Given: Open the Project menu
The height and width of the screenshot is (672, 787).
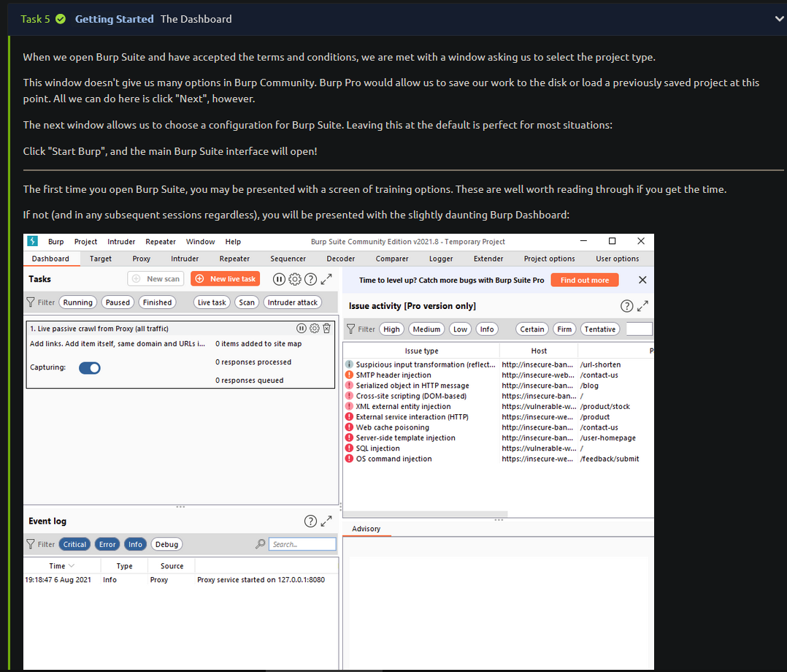Looking at the screenshot, I should [86, 242].
